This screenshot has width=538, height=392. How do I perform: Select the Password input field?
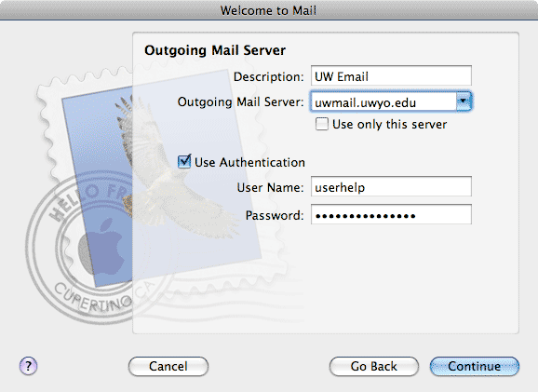391,214
